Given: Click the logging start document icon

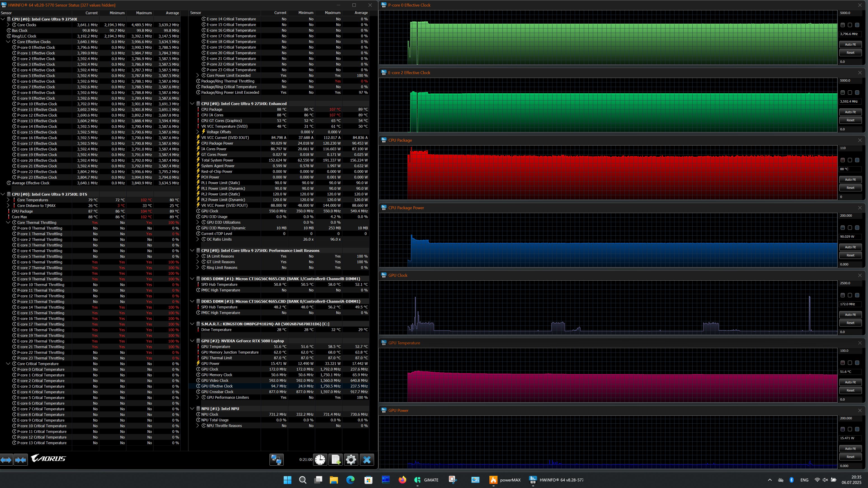Looking at the screenshot, I should (x=336, y=460).
